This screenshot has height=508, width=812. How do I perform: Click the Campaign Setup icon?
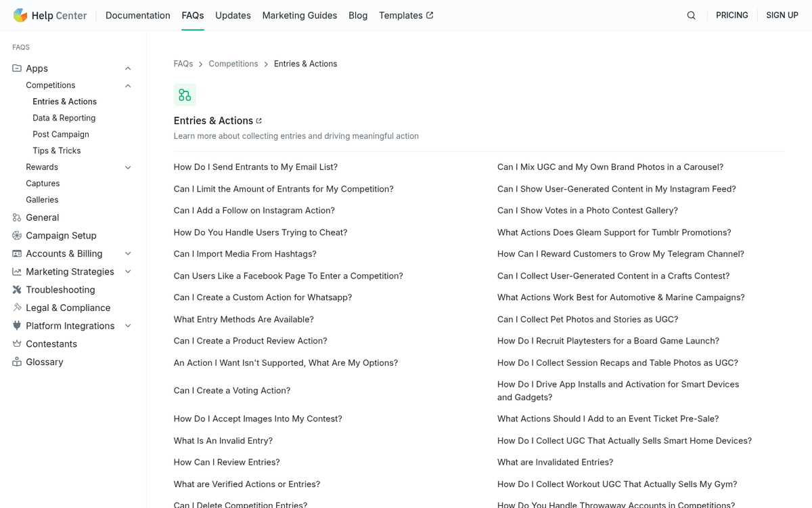pos(17,236)
